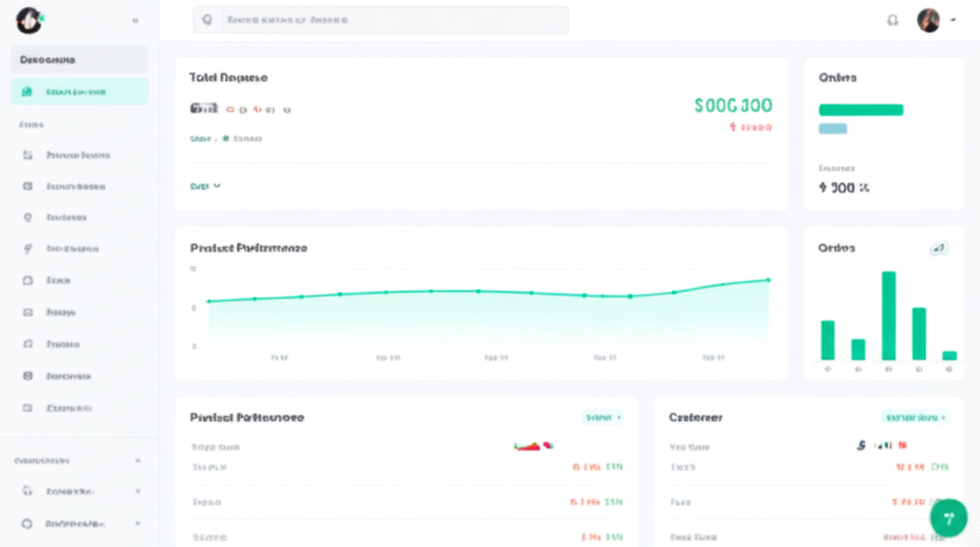Click the user avatar photo at top right

pyautogui.click(x=927, y=20)
